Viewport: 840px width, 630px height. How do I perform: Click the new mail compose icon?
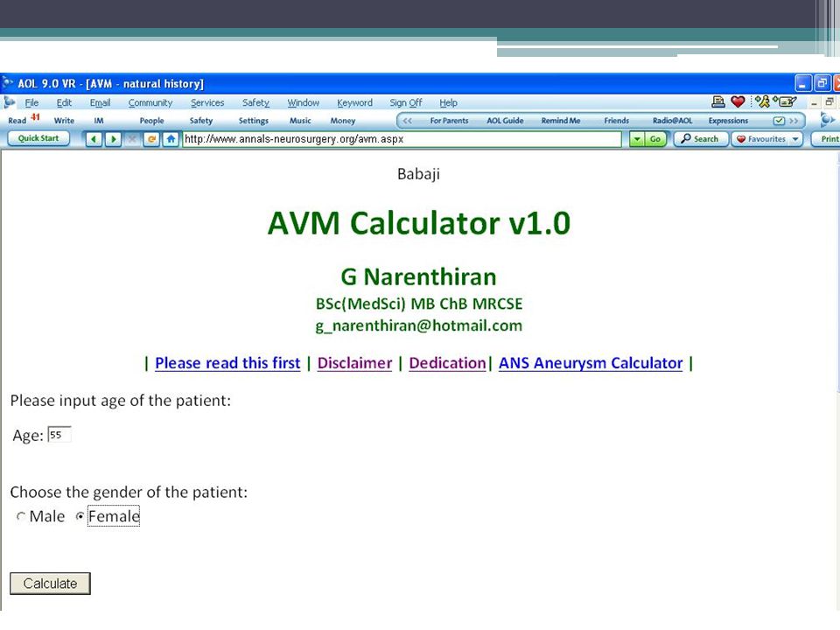tap(784, 101)
